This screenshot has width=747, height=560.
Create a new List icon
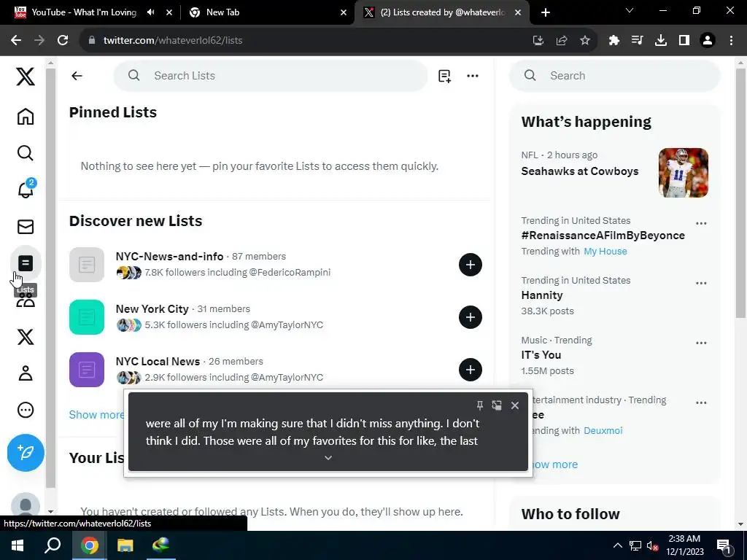pyautogui.click(x=444, y=76)
